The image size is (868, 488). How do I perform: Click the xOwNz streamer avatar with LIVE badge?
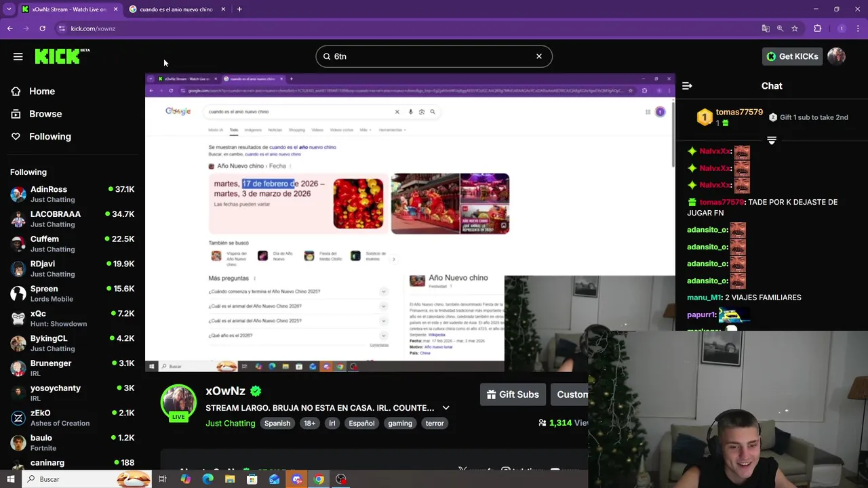[x=178, y=403]
